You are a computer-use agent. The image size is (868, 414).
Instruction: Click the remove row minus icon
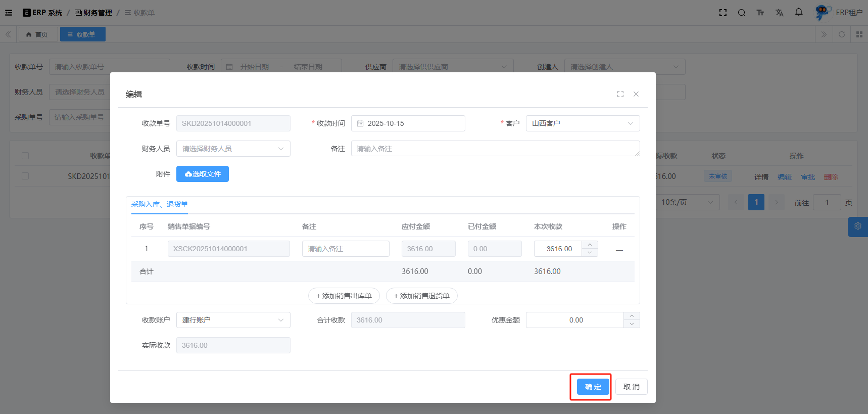[619, 249]
